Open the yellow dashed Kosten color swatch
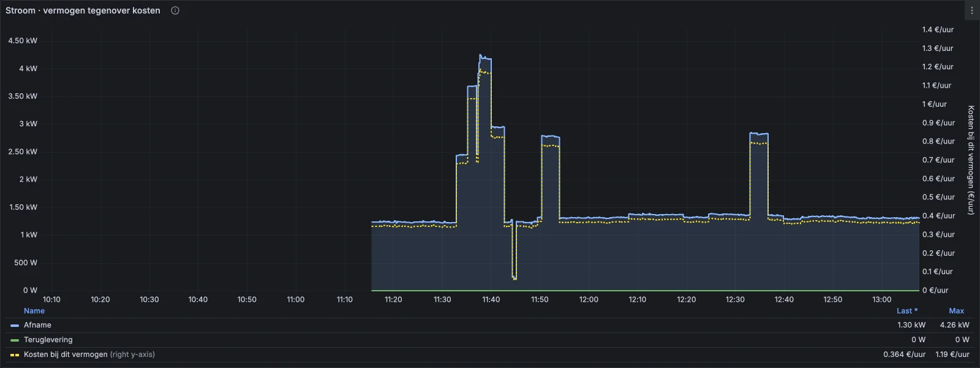 coord(15,355)
